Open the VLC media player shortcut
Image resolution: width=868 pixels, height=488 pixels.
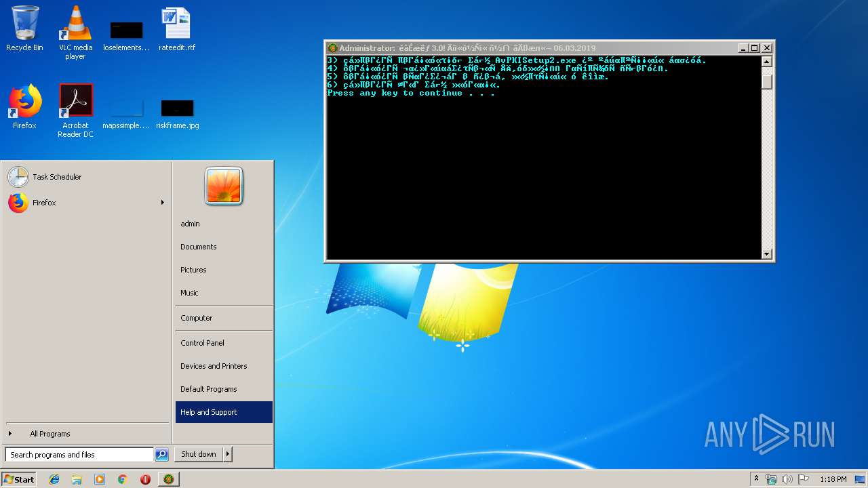[x=75, y=33]
